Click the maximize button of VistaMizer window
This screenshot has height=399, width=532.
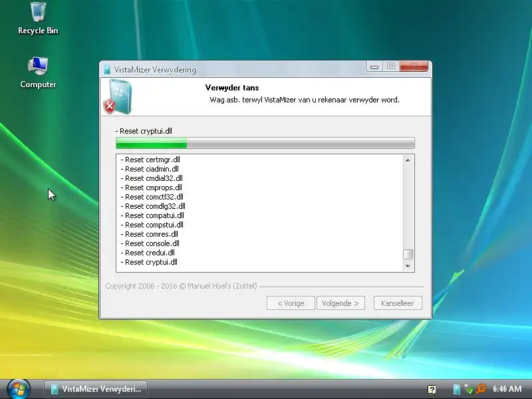click(391, 66)
